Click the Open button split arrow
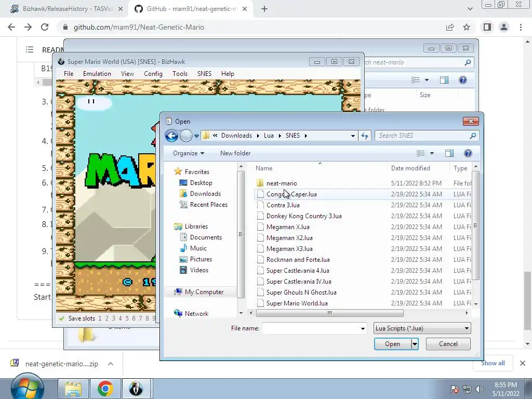 415,344
